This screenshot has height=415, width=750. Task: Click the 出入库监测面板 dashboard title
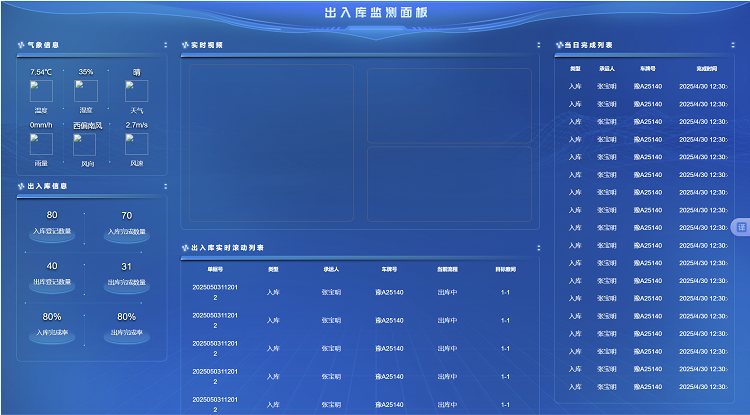pos(375,13)
